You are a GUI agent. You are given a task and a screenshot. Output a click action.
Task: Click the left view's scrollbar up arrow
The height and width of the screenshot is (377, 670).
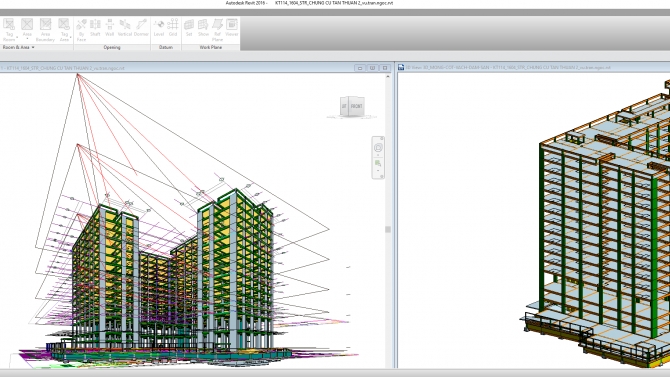point(388,77)
